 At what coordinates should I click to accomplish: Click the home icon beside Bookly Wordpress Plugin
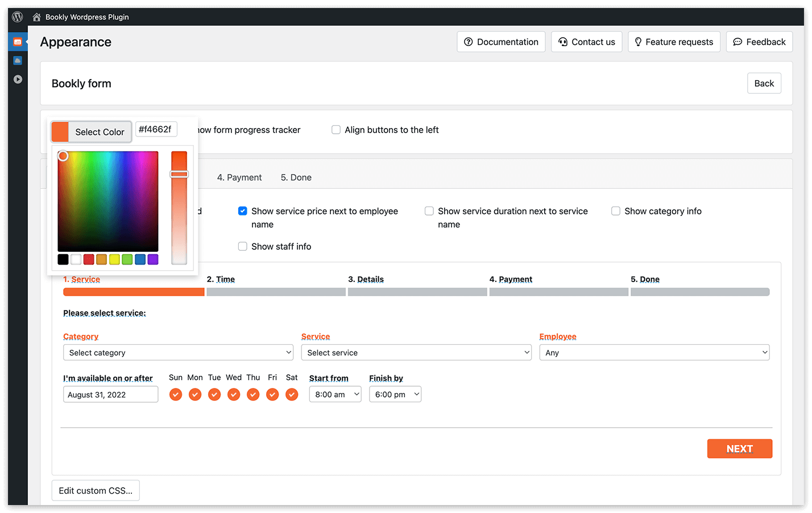click(x=36, y=17)
